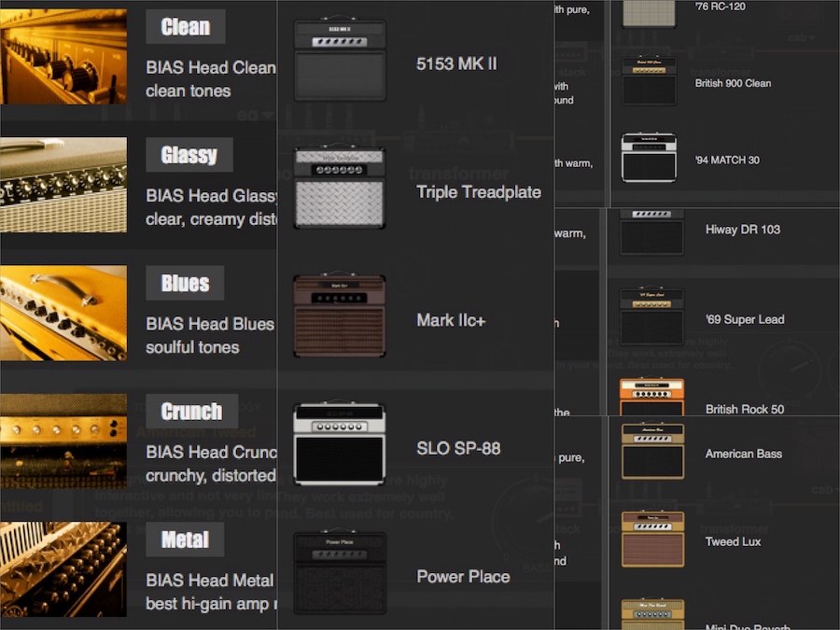
Task: Select the orange British Rock 50 amp icon
Action: click(652, 397)
